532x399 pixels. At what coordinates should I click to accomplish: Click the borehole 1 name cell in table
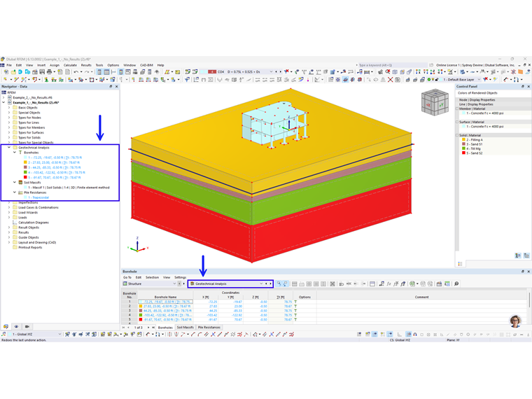tap(165, 302)
